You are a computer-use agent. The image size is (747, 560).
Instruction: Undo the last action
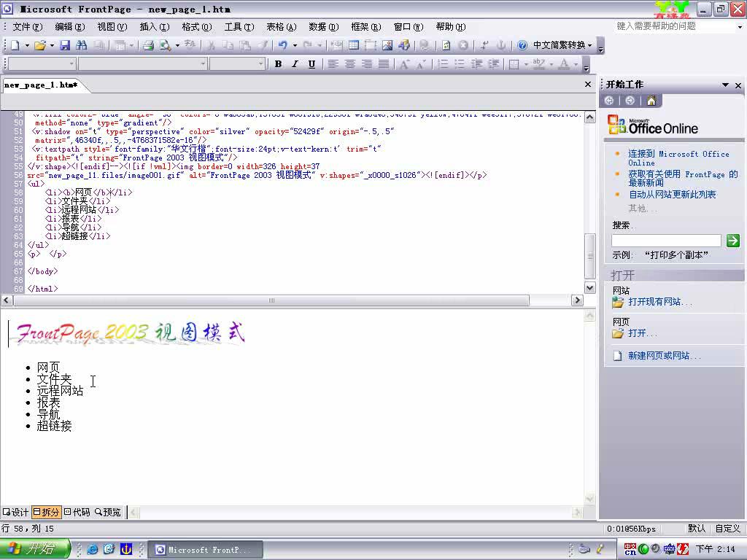pyautogui.click(x=282, y=45)
